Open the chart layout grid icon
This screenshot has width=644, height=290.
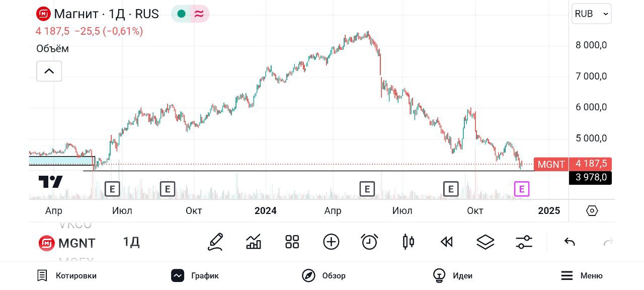coord(292,242)
